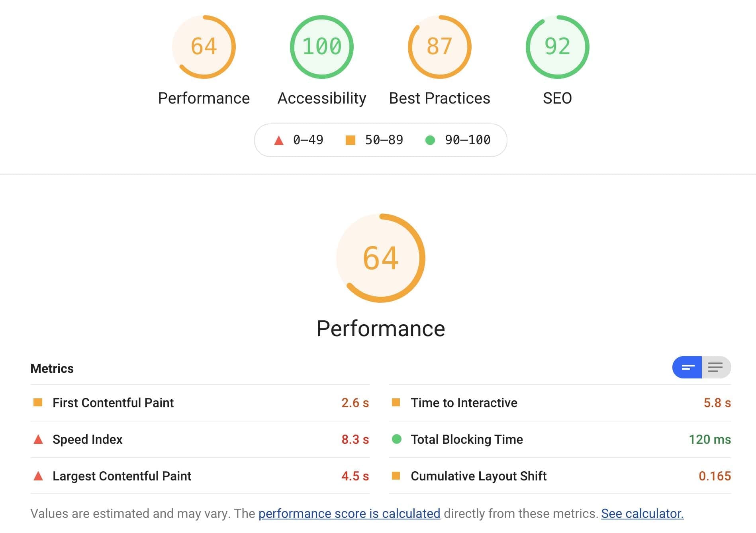756x533 pixels.
Task: Click the orange square icon in the legend
Action: pos(351,140)
